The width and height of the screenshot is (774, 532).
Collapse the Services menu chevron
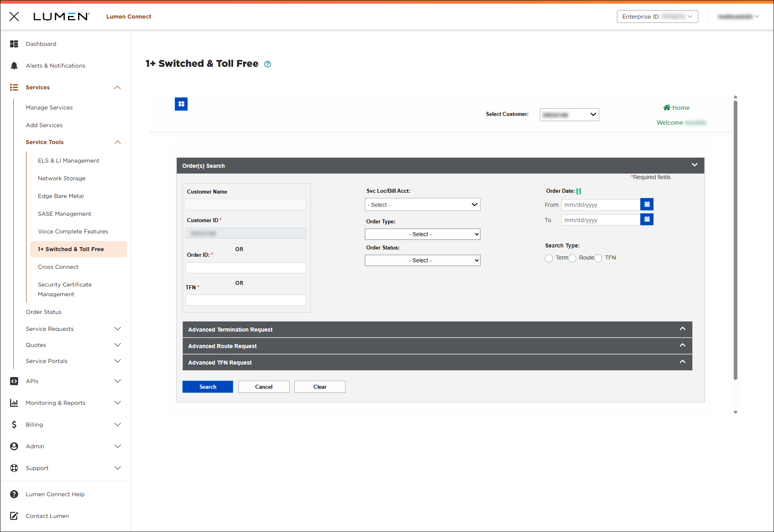point(118,87)
